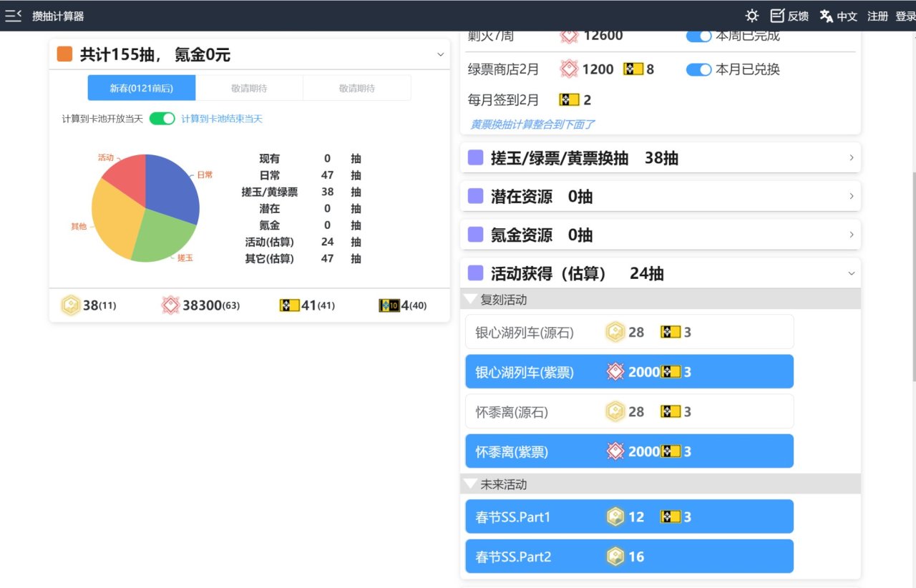The height and width of the screenshot is (588, 916).
Task: Click the originium icon in 春节SS.Part2 row
Action: [x=615, y=557]
